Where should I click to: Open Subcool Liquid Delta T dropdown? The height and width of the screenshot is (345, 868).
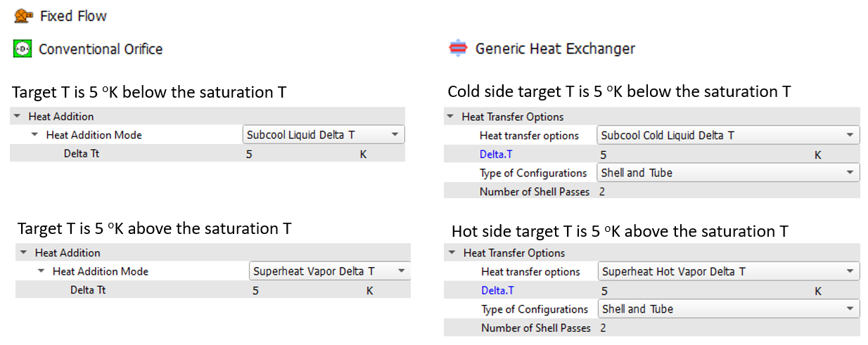(x=395, y=134)
